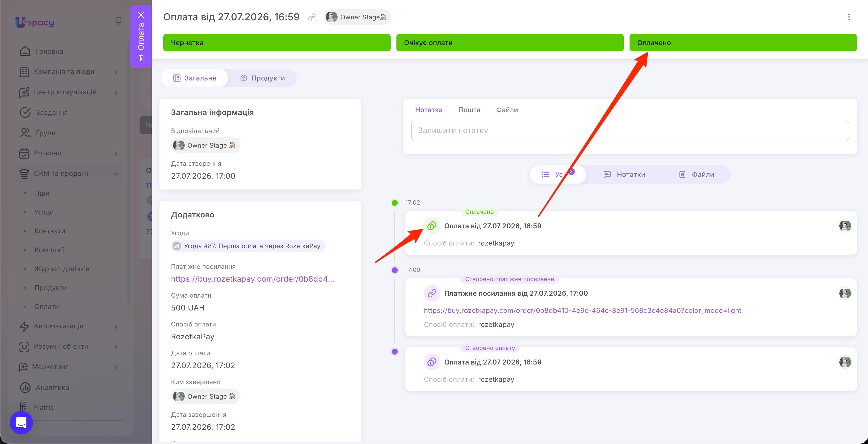Select the Чернетка stage
The image size is (868, 444).
point(277,43)
